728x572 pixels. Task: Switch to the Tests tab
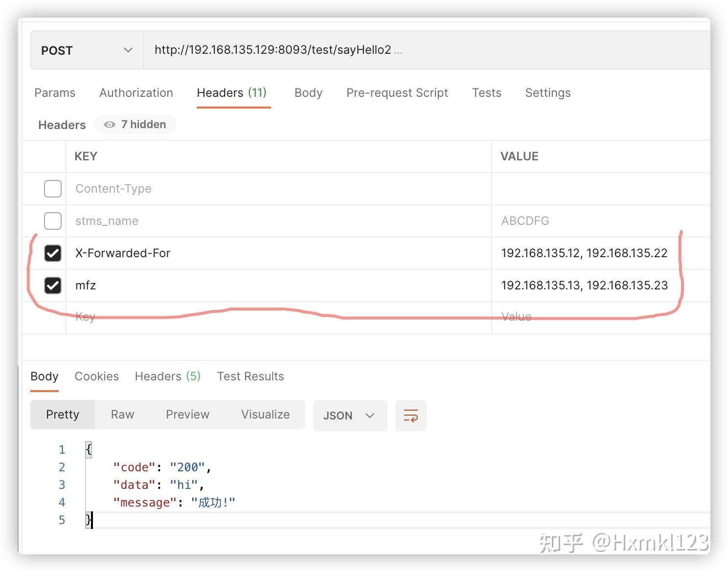tap(487, 93)
